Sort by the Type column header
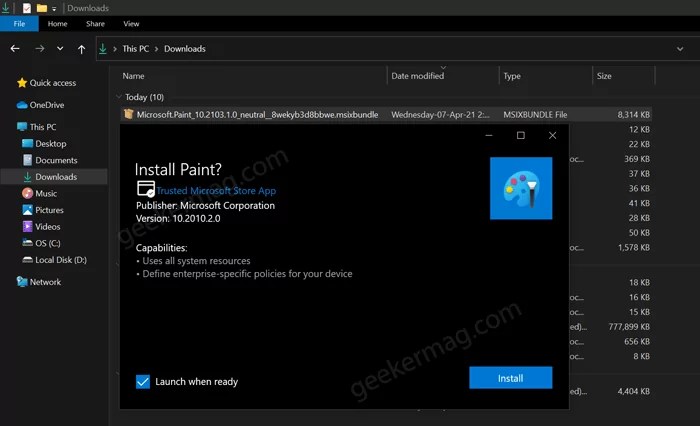The height and width of the screenshot is (426, 700). [512, 76]
